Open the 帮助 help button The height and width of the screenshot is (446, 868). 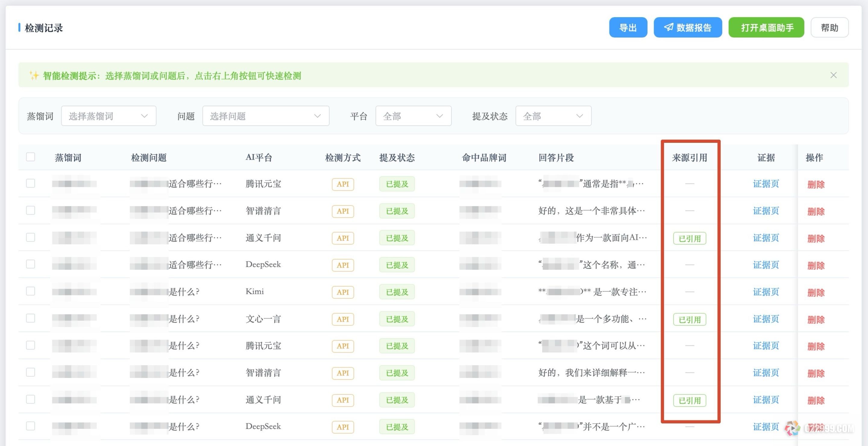829,28
